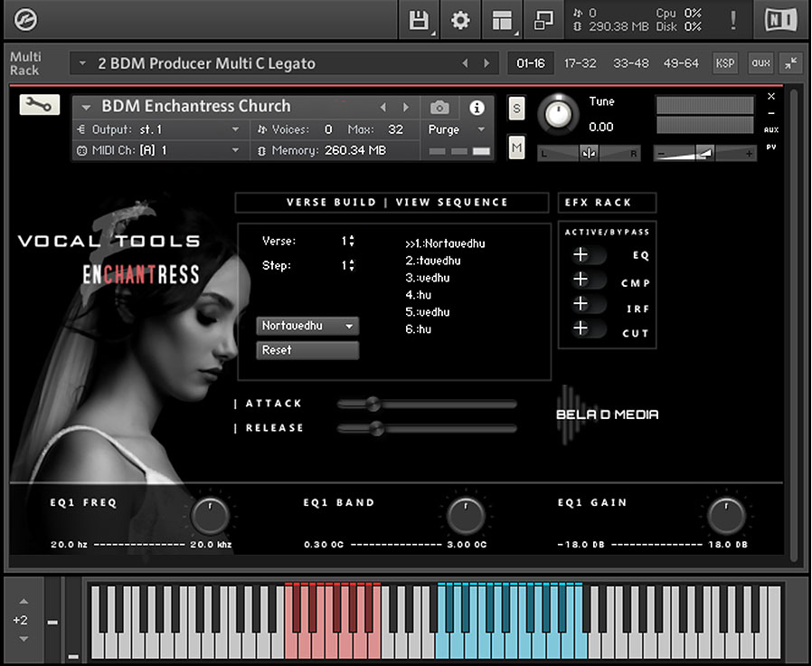Switch to rack page 49-64

click(x=681, y=63)
